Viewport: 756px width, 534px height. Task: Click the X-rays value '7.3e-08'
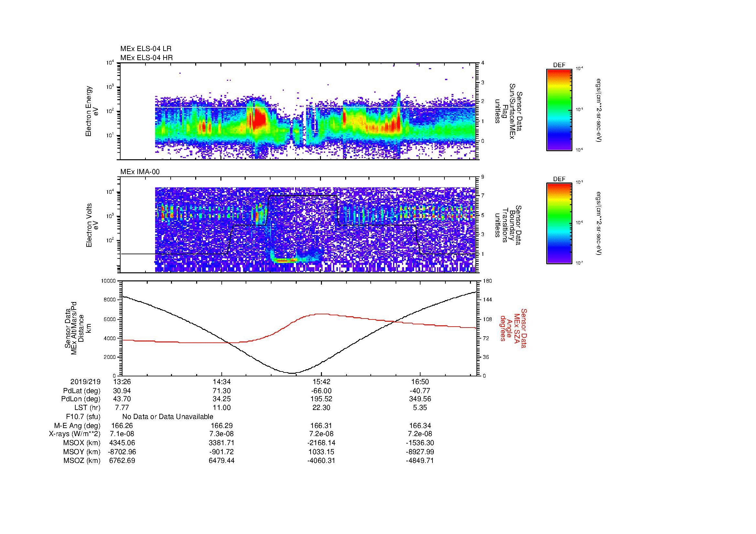222,434
